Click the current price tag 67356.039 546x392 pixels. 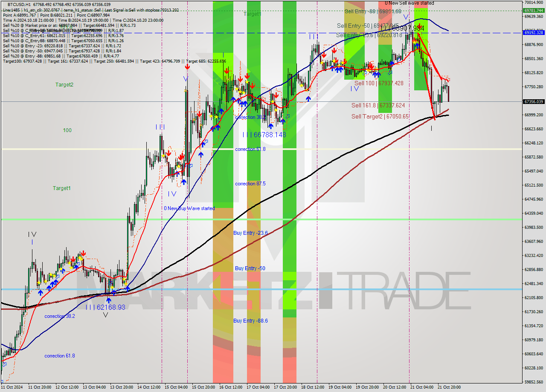click(x=534, y=101)
